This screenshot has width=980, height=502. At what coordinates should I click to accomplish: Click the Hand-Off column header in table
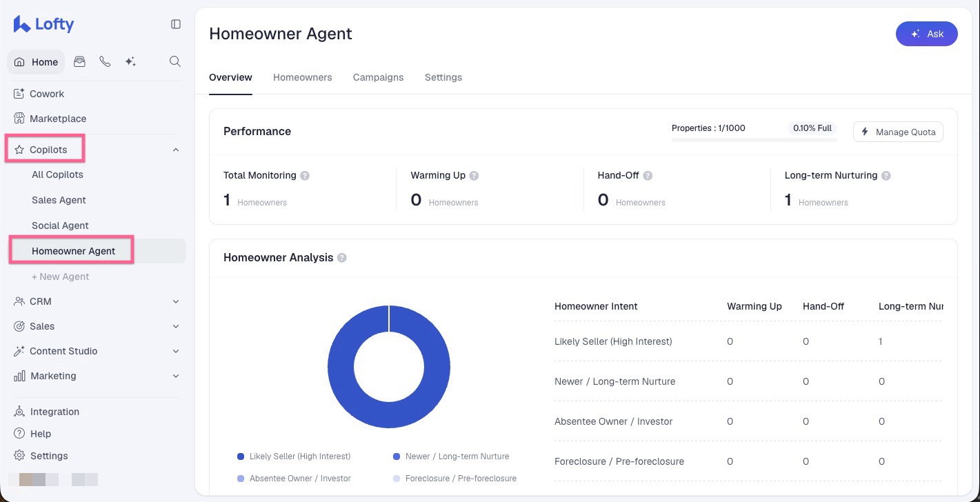coord(823,306)
